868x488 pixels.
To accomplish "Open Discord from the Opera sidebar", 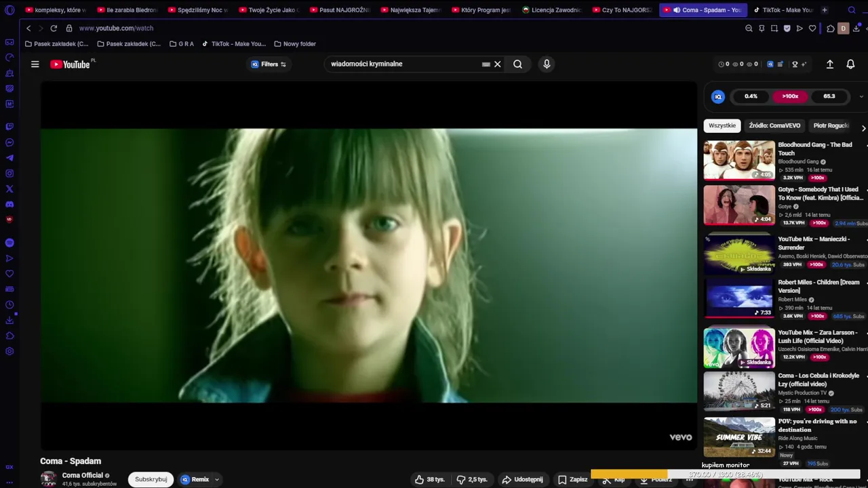I will [x=9, y=205].
